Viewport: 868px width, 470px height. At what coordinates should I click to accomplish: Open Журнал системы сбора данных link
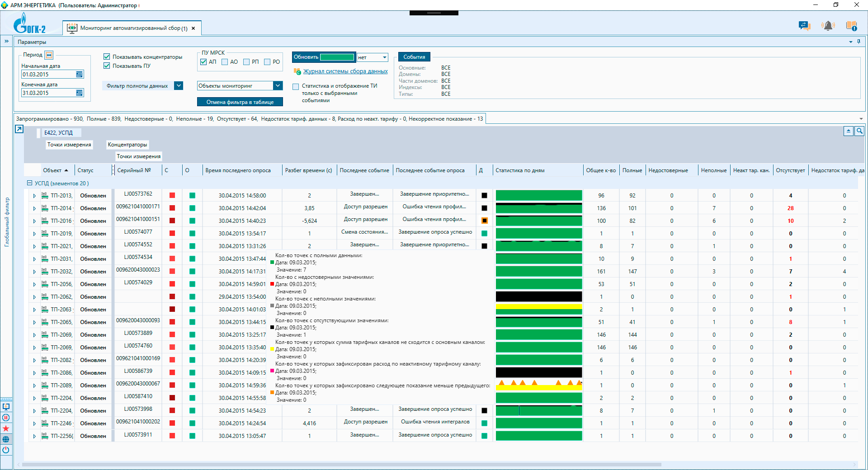(x=345, y=71)
